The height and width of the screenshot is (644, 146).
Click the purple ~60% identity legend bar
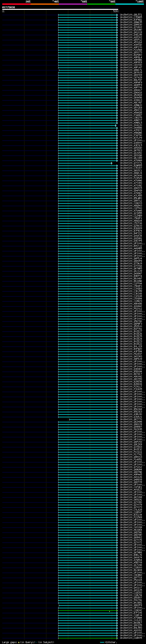point(73,4)
